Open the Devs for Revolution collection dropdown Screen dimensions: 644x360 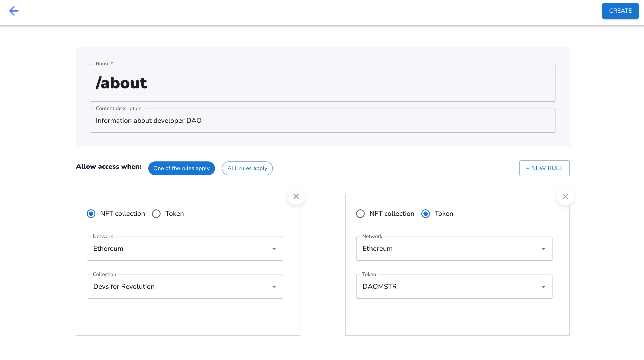click(185, 286)
